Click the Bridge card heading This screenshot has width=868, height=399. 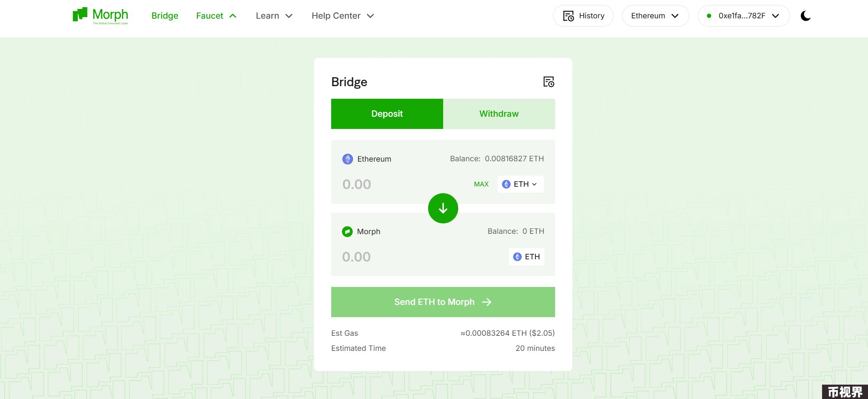[349, 82]
